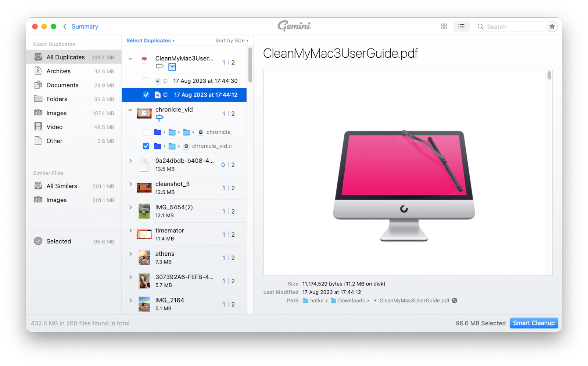Click the search magnifier icon

pyautogui.click(x=480, y=26)
